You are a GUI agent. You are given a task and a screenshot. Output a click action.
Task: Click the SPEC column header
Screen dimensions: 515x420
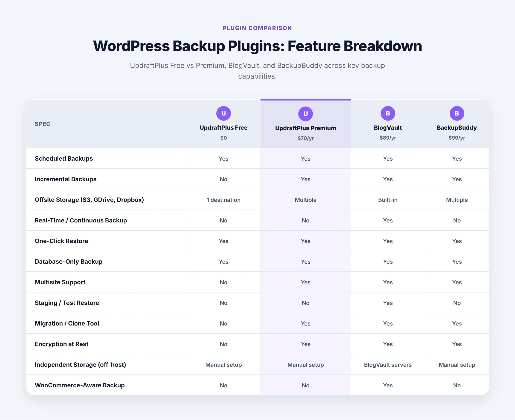pyautogui.click(x=42, y=124)
